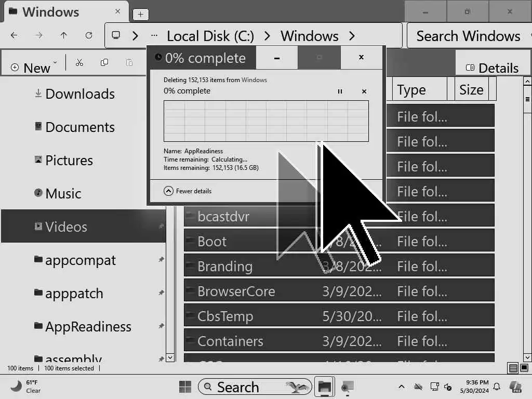Cut the selected items with scissors icon
Screen dimensions: 532x399
pos(79,62)
